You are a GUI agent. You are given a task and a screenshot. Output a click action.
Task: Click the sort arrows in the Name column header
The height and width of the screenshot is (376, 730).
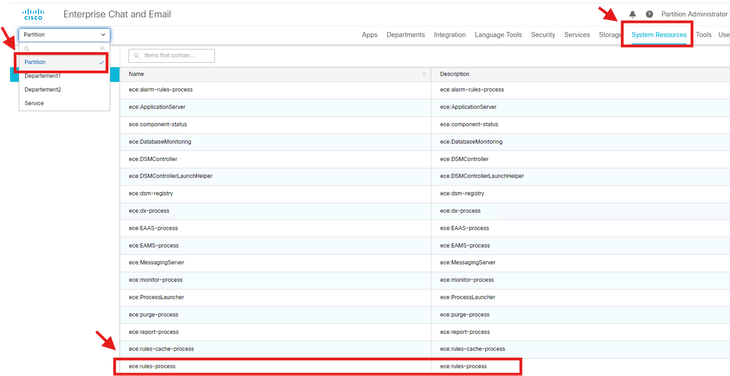[424, 74]
